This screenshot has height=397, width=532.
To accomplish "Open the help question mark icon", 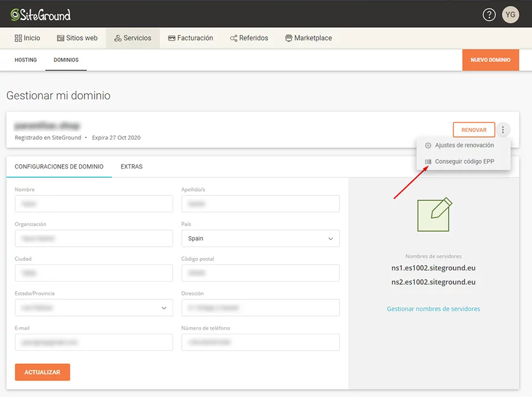I will coord(488,14).
